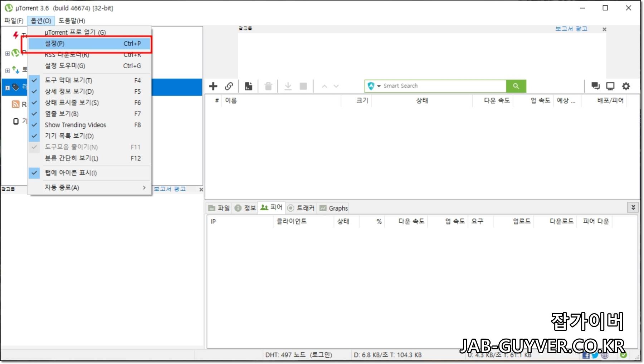Sort peers by IP column
The image size is (644, 364).
click(240, 221)
